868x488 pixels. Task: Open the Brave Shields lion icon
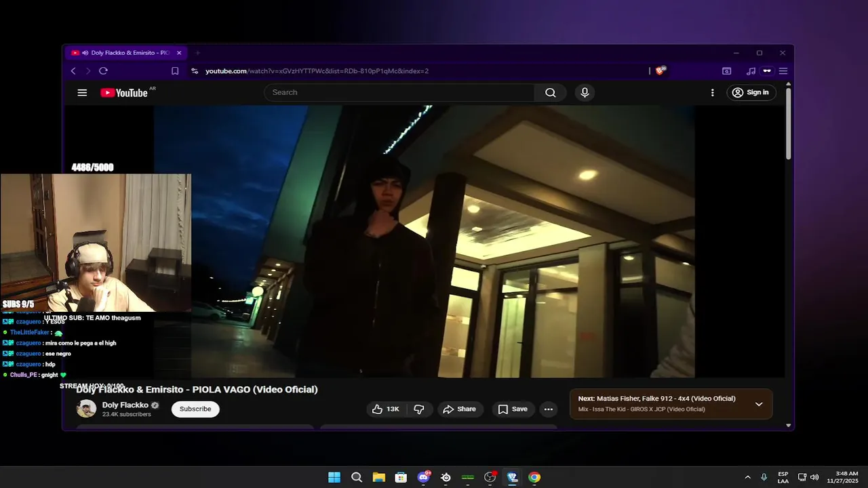[x=660, y=70]
